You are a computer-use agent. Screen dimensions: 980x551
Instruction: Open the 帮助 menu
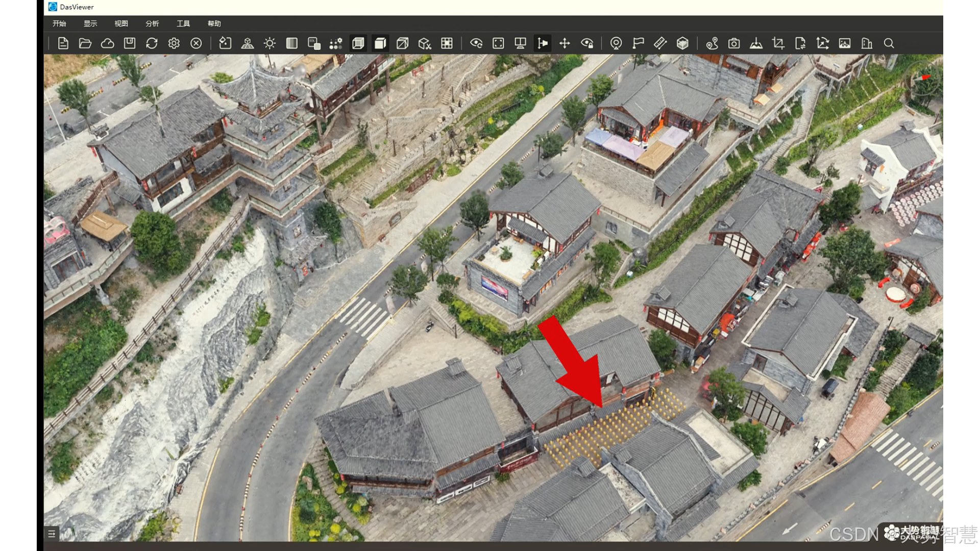tap(214, 23)
